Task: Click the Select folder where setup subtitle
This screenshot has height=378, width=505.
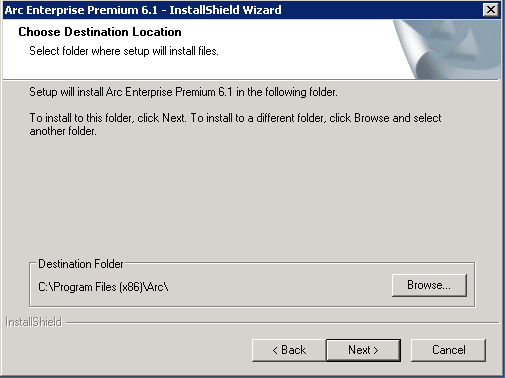Action: click(124, 51)
